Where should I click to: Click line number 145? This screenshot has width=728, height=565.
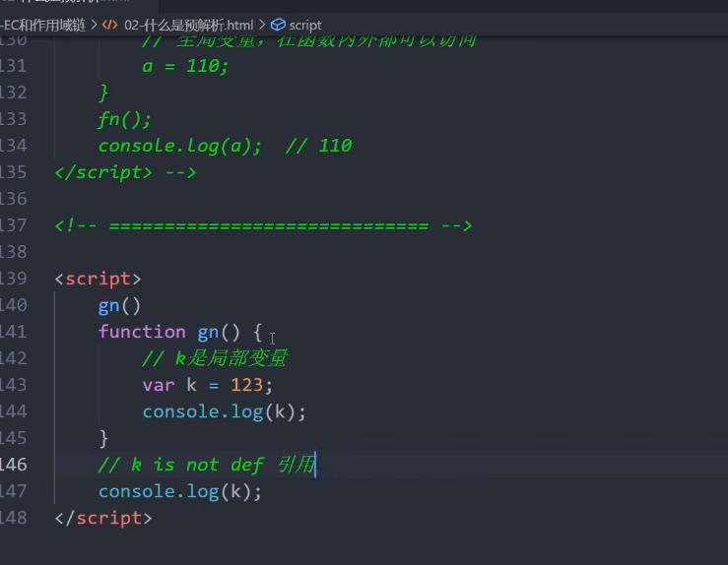coord(13,438)
